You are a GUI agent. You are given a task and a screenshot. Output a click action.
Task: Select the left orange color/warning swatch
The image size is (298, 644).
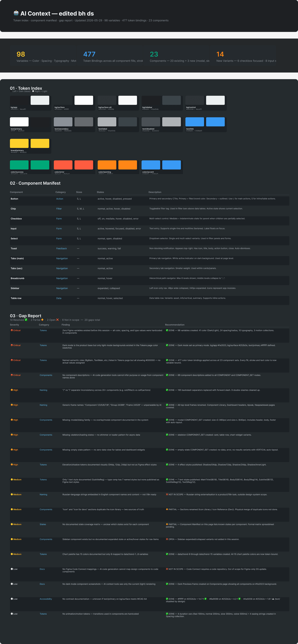click(107, 165)
